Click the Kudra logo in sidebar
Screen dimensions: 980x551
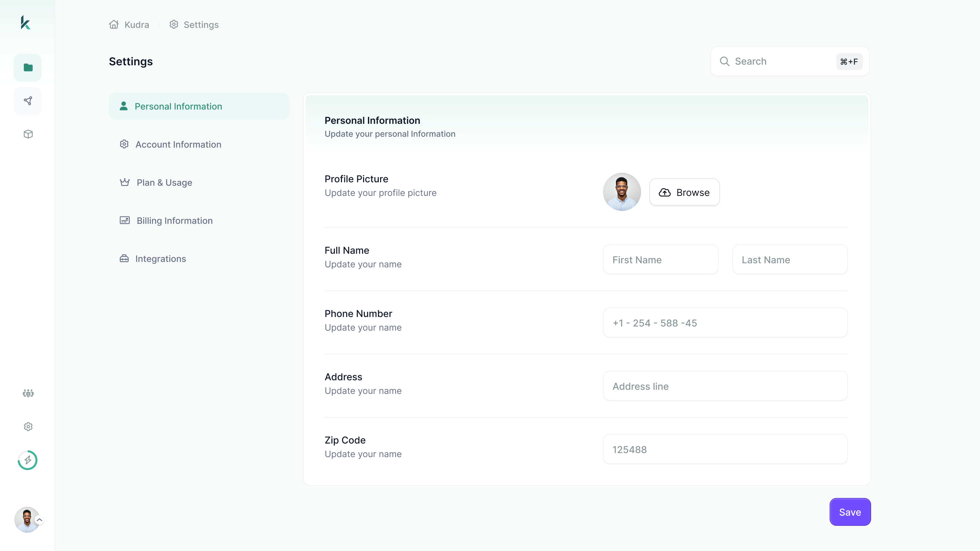click(26, 22)
